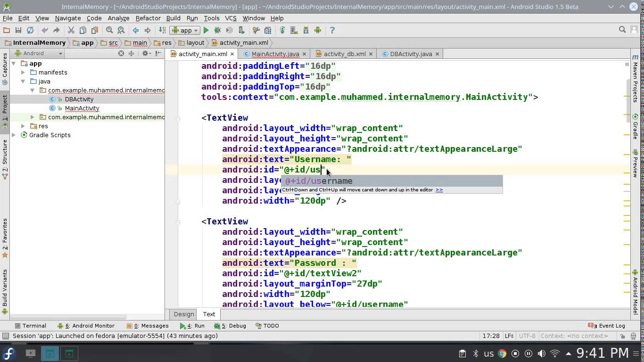Open the Project panel settings gear menu
644x362 pixels.
pyautogui.click(x=144, y=53)
